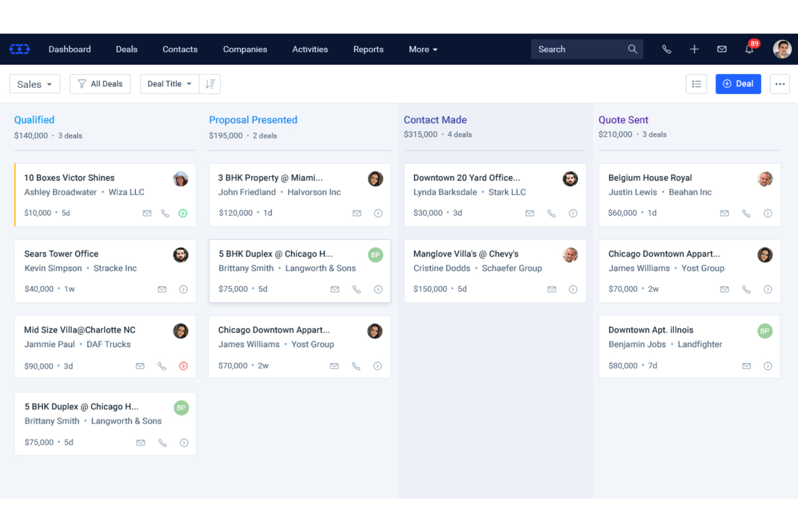Click the search magnifier icon
The image size is (798, 532).
(x=632, y=49)
